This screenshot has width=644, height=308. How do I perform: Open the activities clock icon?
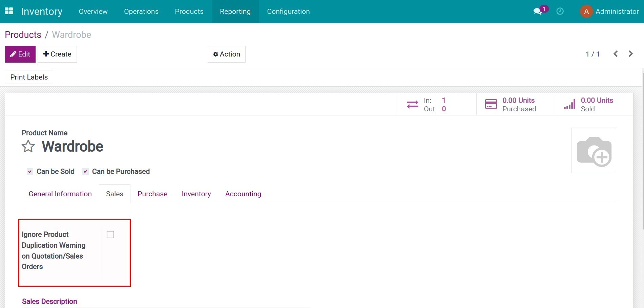click(x=560, y=12)
